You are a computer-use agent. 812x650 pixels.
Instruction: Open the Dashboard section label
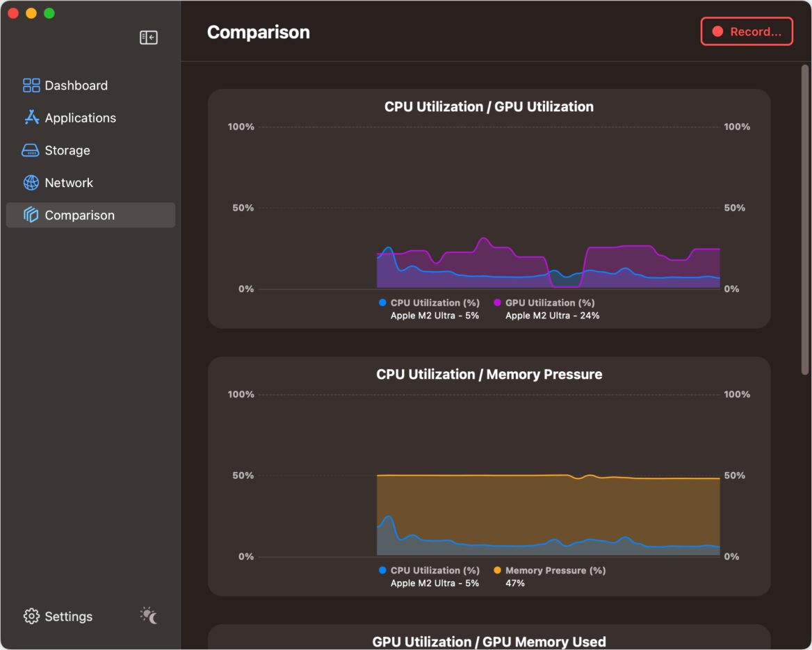[x=76, y=86]
